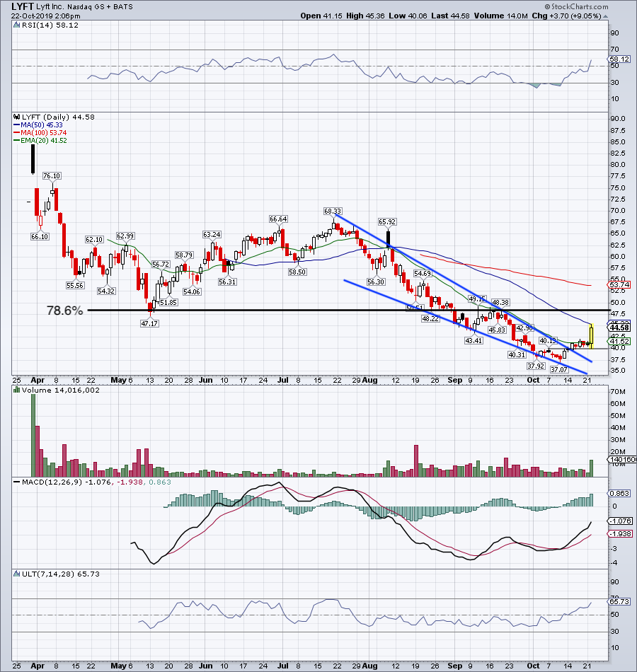Click the 54.69 price annotation
The width and height of the screenshot is (637, 672).
pos(423,273)
